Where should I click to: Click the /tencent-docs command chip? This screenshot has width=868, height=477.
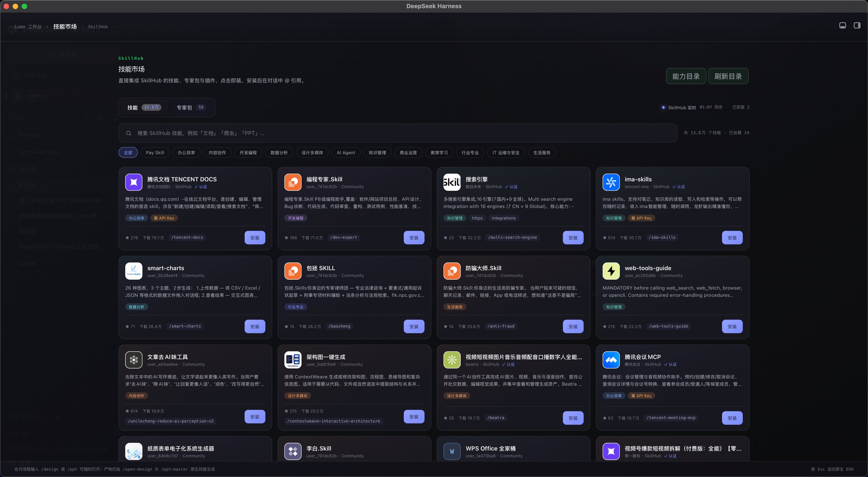tap(187, 238)
